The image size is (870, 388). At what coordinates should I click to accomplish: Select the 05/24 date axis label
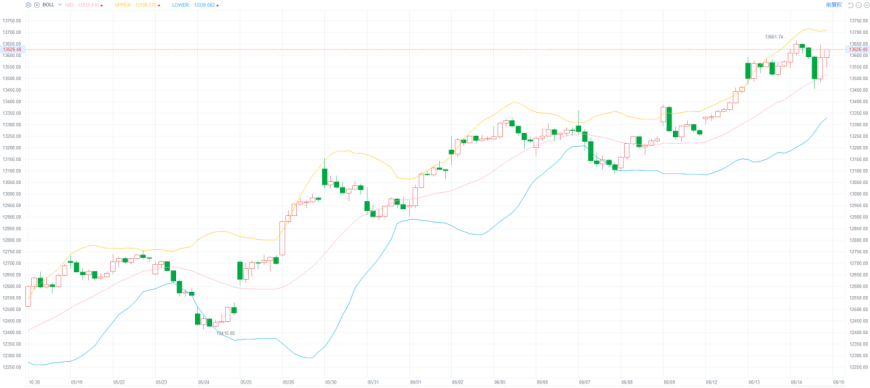pos(204,382)
